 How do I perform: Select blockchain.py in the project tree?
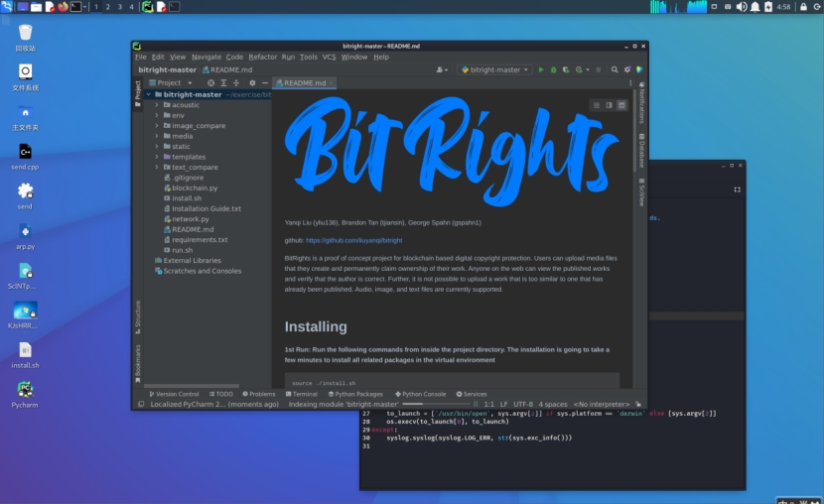pos(195,188)
